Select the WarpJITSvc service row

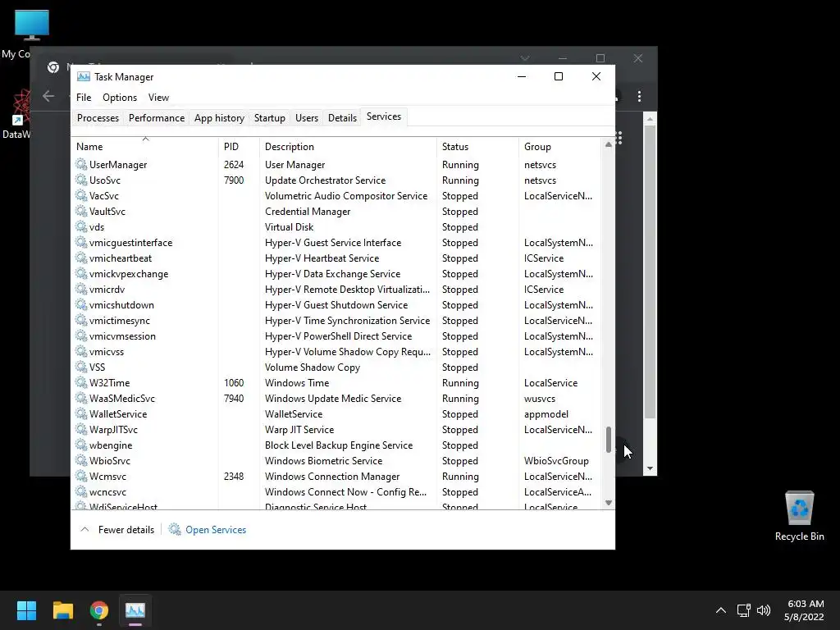(337, 429)
